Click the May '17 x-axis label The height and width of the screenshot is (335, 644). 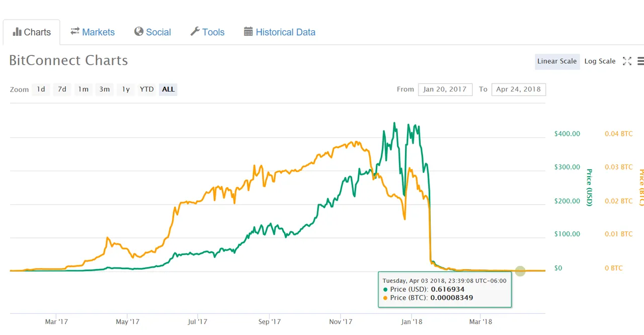click(127, 321)
